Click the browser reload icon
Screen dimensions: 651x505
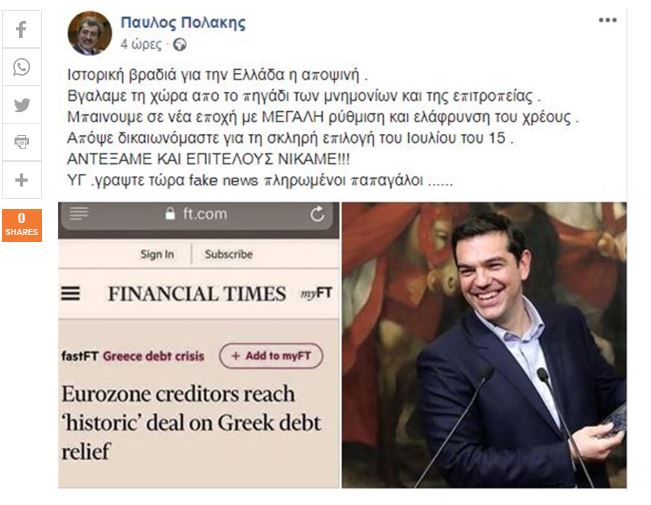(x=317, y=214)
